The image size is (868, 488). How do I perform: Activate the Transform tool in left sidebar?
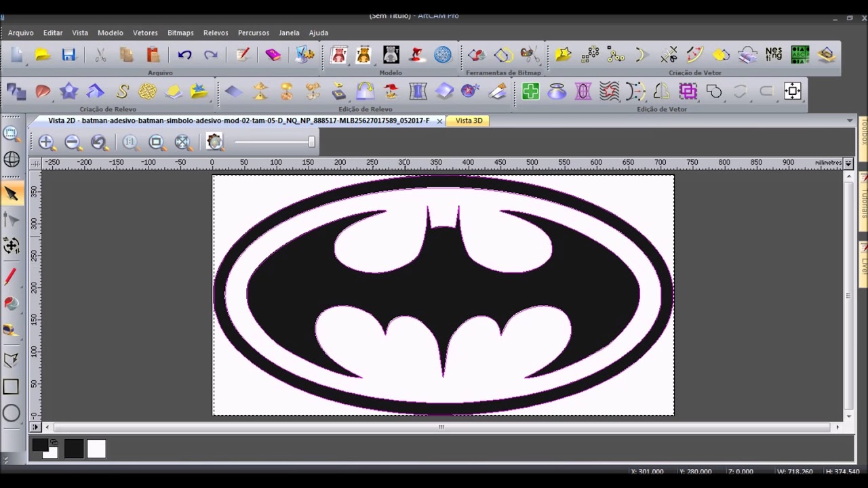(x=12, y=245)
